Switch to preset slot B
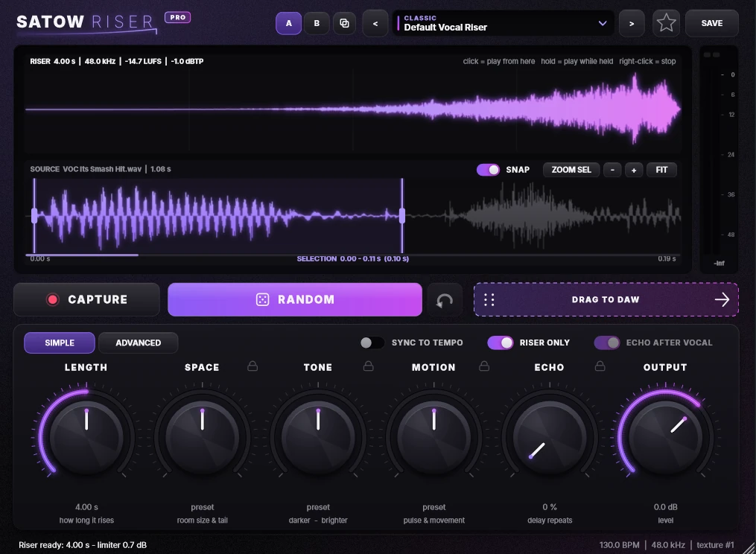The width and height of the screenshot is (756, 554). click(x=317, y=23)
